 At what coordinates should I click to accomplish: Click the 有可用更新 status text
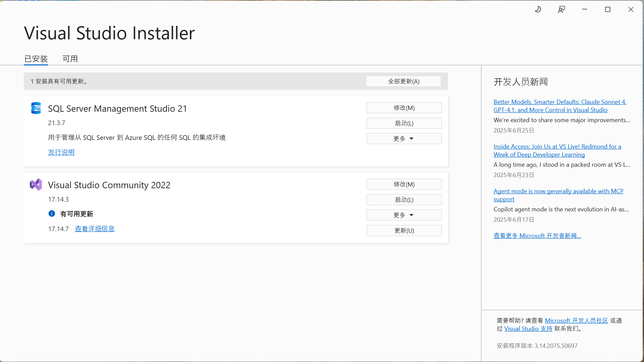(77, 214)
